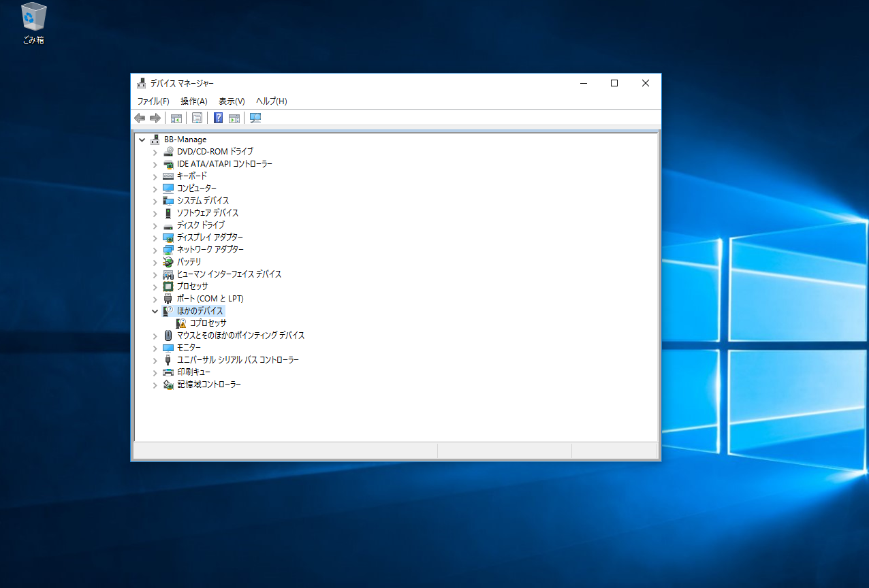Image resolution: width=869 pixels, height=588 pixels.
Task: Expand the ポート (COM と LPT) node
Action: point(155,299)
